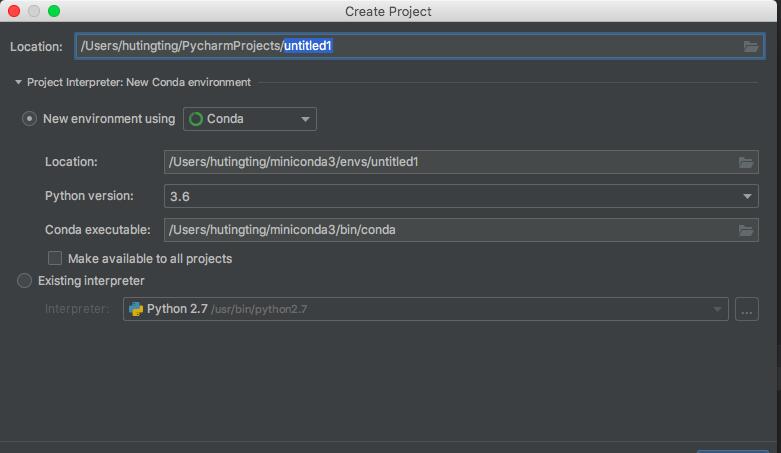
Task: Open folder browser for project Location
Action: pyautogui.click(x=751, y=46)
